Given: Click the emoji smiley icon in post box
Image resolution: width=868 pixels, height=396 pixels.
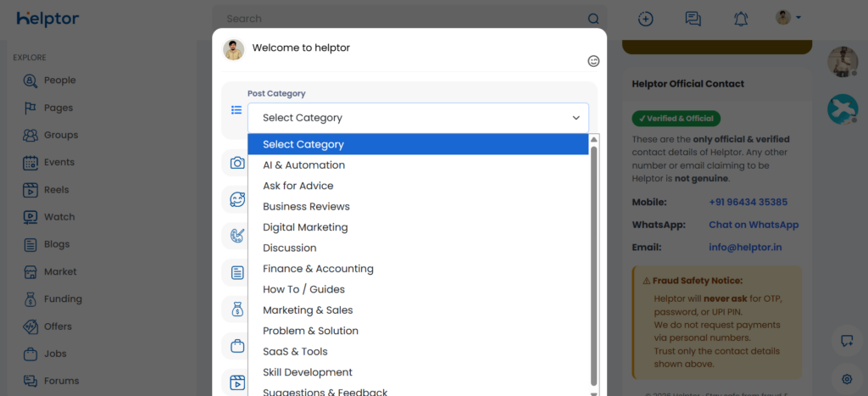Looking at the screenshot, I should coord(593,61).
